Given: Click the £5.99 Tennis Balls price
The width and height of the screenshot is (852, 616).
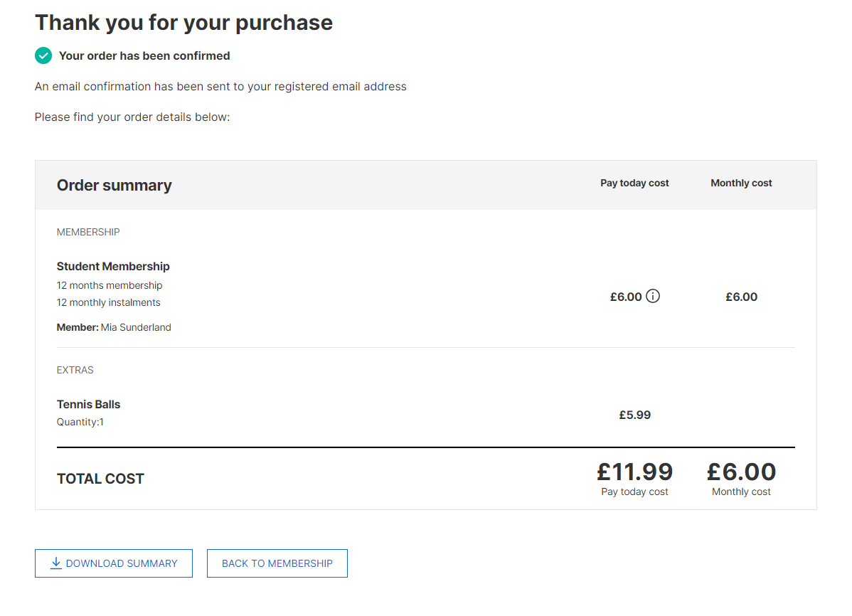Looking at the screenshot, I should pyautogui.click(x=634, y=415).
